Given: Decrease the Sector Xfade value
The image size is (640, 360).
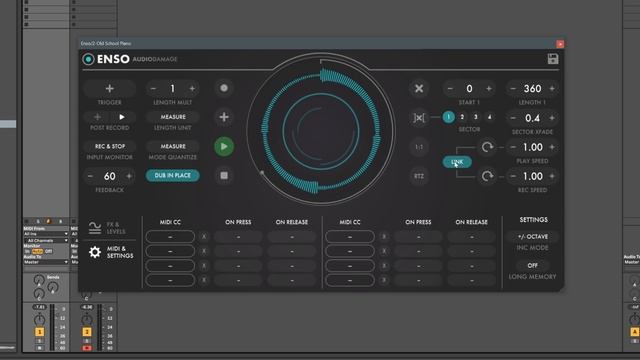Looking at the screenshot, I should [x=513, y=118].
